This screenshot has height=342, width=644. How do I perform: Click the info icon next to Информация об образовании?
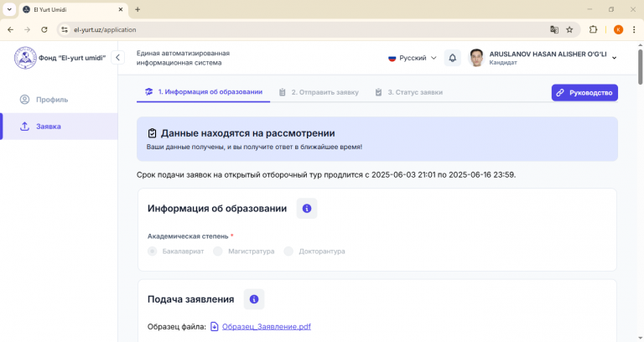(307, 209)
